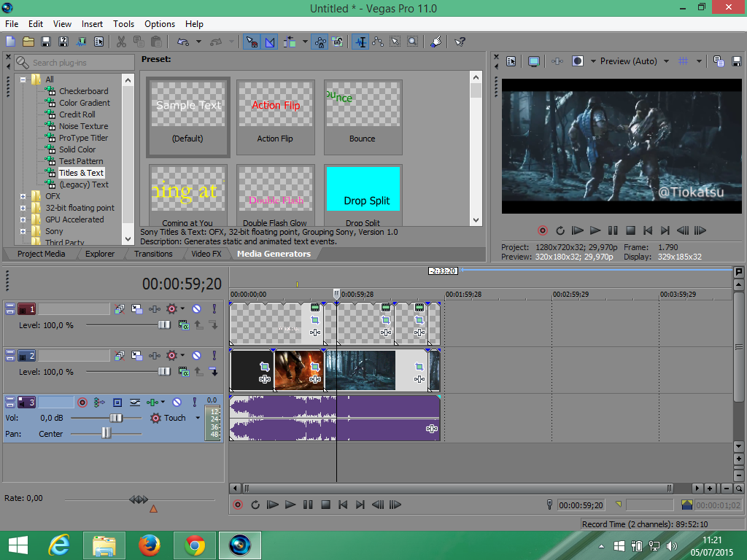The width and height of the screenshot is (747, 560).
Task: Toggle Automatic Crossfades toolbar icon
Action: pyautogui.click(x=270, y=42)
